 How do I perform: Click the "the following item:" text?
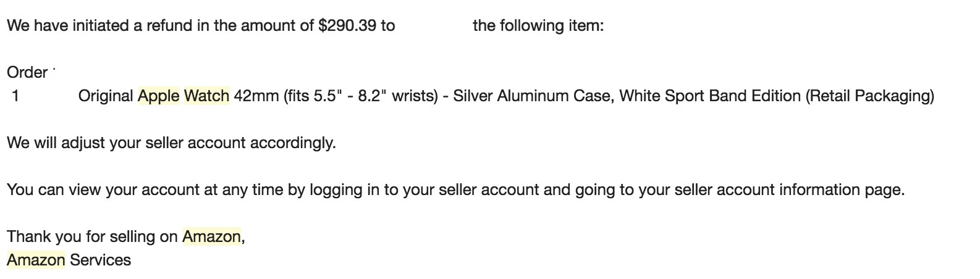[538, 27]
